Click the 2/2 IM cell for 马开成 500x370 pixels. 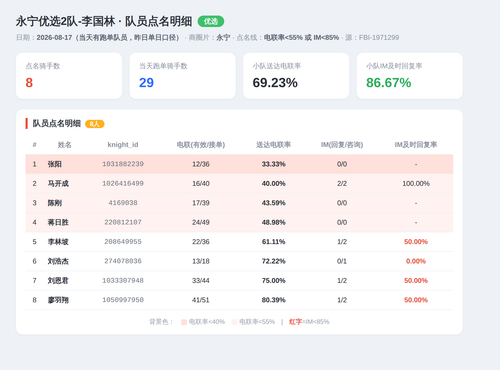342,183
